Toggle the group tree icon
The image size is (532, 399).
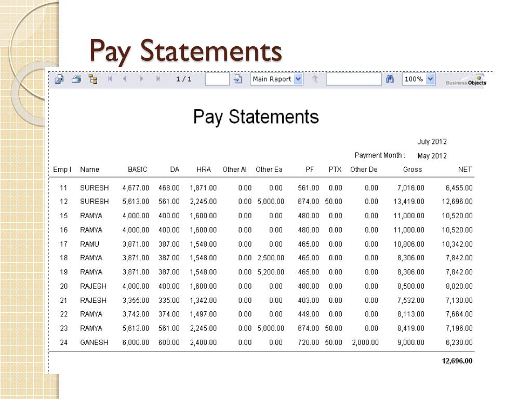[x=93, y=79]
